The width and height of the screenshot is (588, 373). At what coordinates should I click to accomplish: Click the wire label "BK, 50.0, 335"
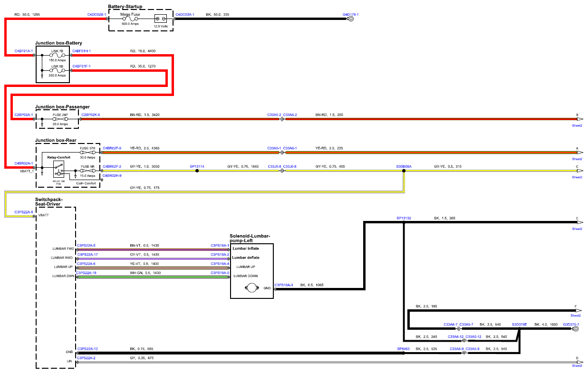tap(217, 15)
